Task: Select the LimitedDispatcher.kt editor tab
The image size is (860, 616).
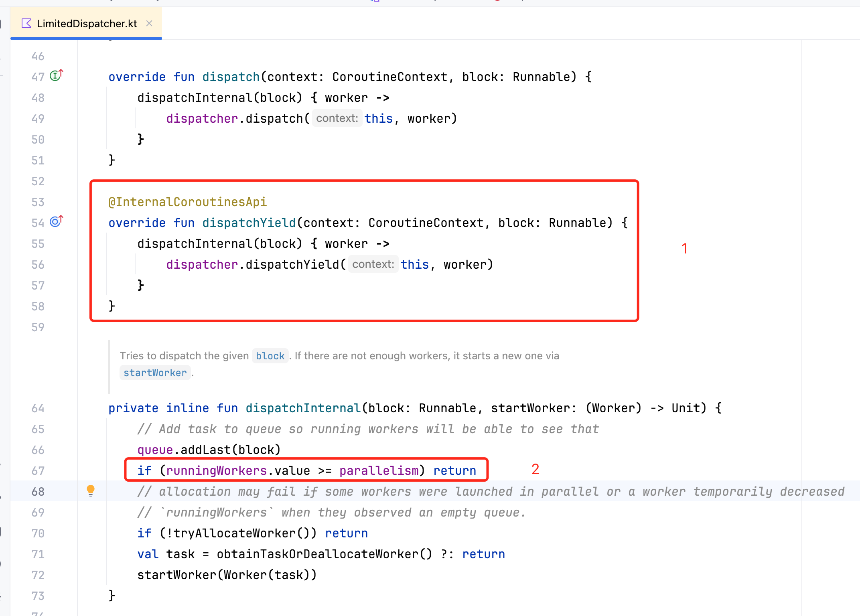Action: (x=87, y=24)
